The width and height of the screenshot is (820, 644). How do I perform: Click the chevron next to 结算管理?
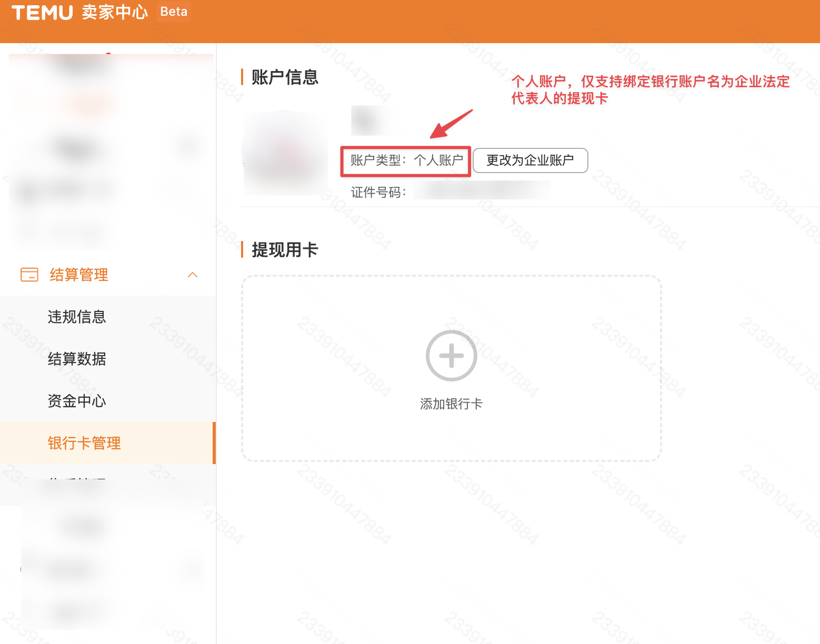193,275
